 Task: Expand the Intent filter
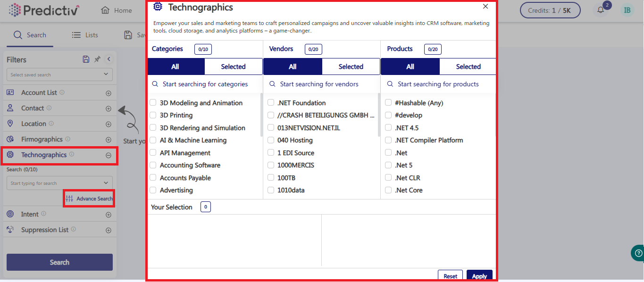pos(109,215)
